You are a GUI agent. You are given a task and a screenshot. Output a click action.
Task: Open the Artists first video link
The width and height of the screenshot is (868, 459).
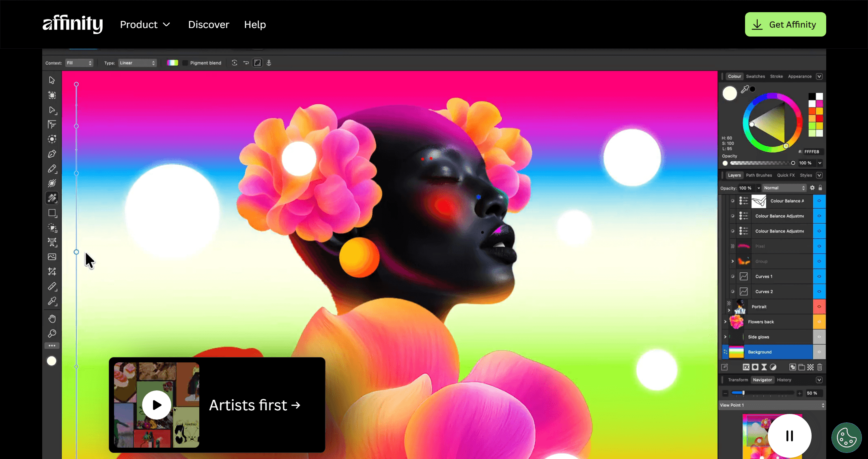(255, 405)
